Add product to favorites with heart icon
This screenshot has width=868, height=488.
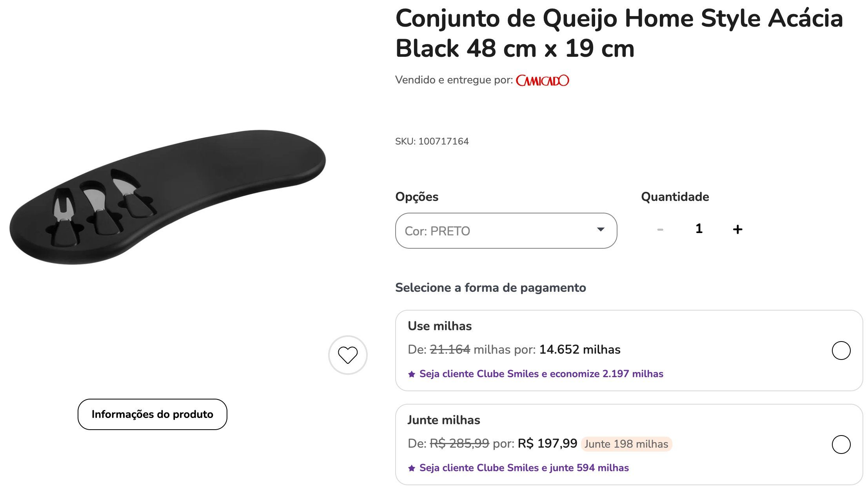coord(348,355)
